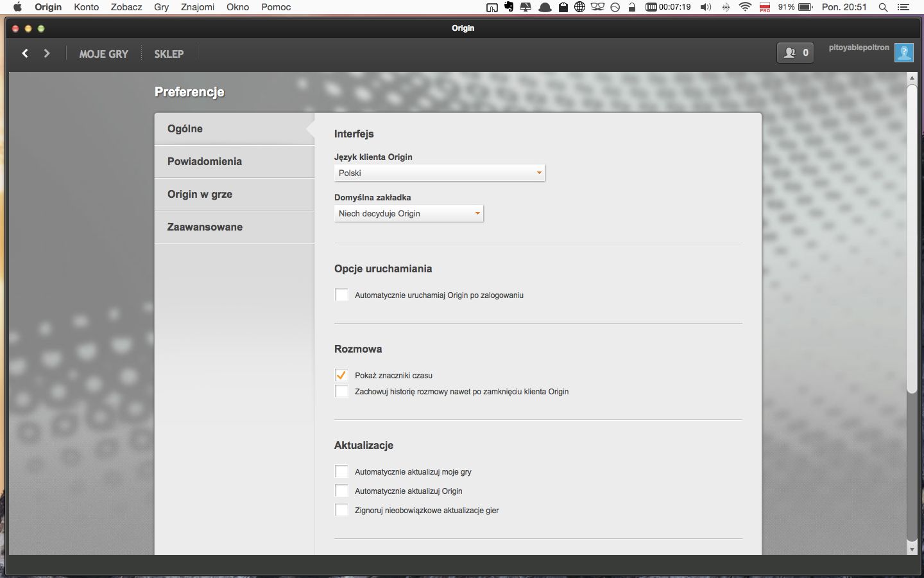Open the Apple menu
Screen dimensions: 924x578
[x=17, y=7]
